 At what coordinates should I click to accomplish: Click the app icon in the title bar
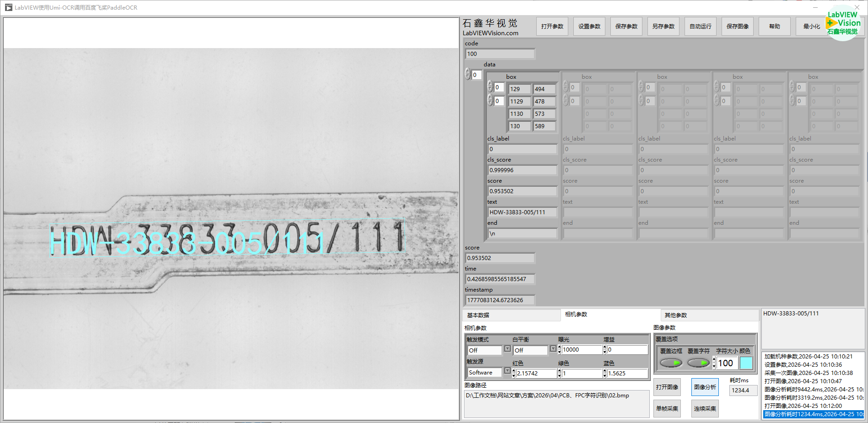(8, 7)
